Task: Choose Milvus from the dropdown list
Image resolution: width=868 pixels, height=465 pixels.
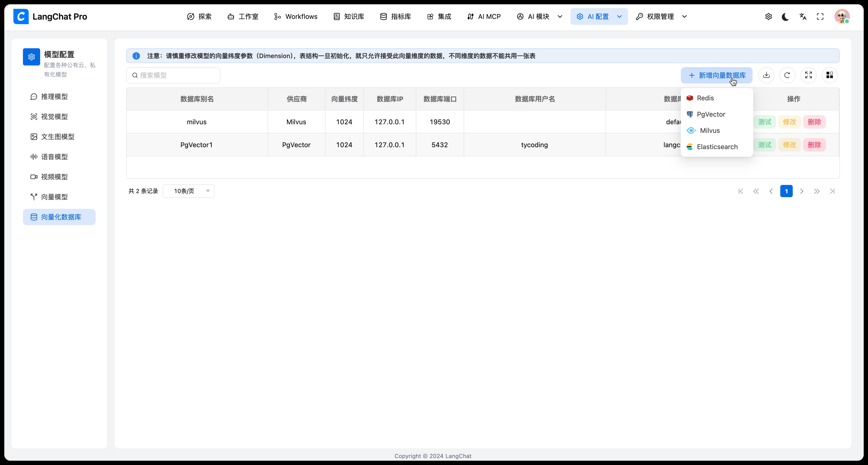Action: [717, 130]
